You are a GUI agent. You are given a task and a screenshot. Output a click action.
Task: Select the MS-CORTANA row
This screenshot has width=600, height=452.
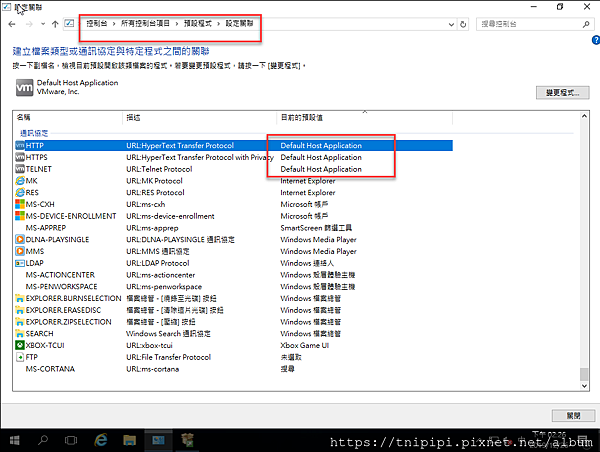coord(233,369)
